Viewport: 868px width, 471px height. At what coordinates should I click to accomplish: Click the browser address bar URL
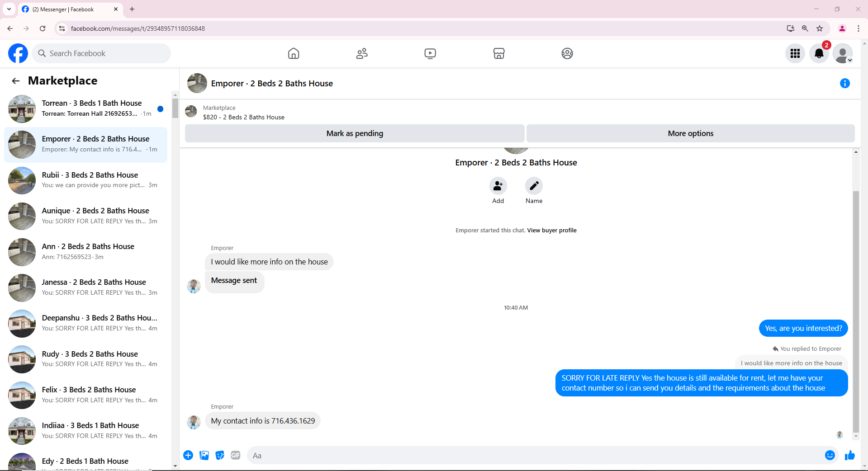tap(138, 28)
